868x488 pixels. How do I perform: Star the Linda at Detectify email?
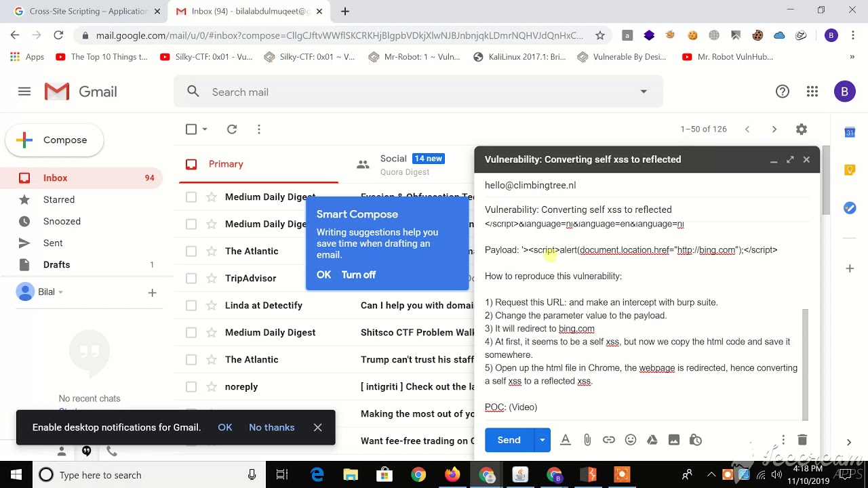click(x=212, y=305)
